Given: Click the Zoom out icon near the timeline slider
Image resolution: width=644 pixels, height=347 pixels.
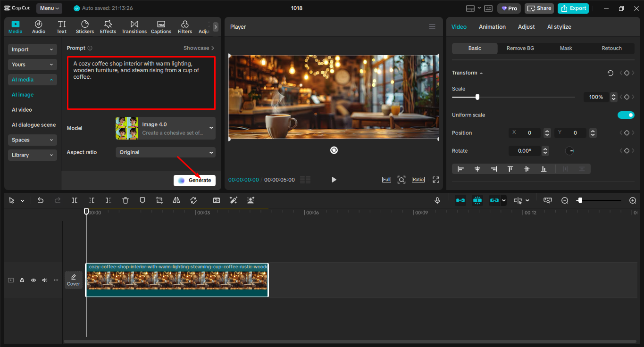Looking at the screenshot, I should click(565, 200).
